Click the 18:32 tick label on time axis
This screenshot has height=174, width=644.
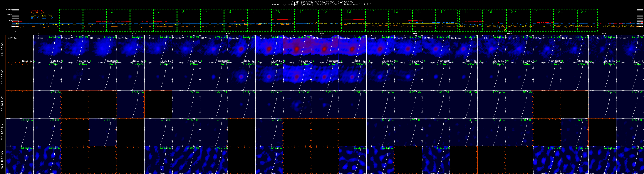click(227, 34)
